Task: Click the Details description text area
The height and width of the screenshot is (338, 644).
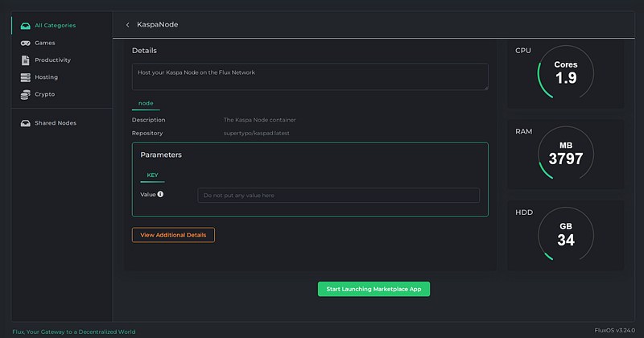Action: pyautogui.click(x=310, y=76)
